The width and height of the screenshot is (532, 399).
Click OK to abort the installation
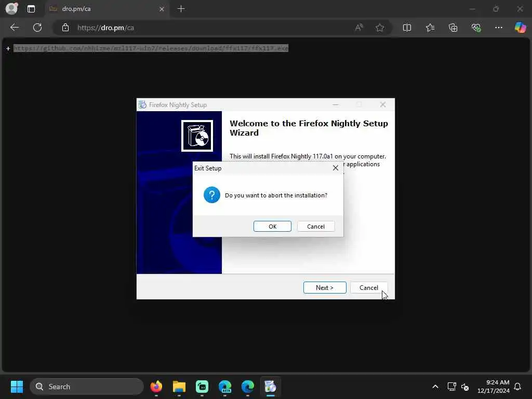click(x=272, y=227)
